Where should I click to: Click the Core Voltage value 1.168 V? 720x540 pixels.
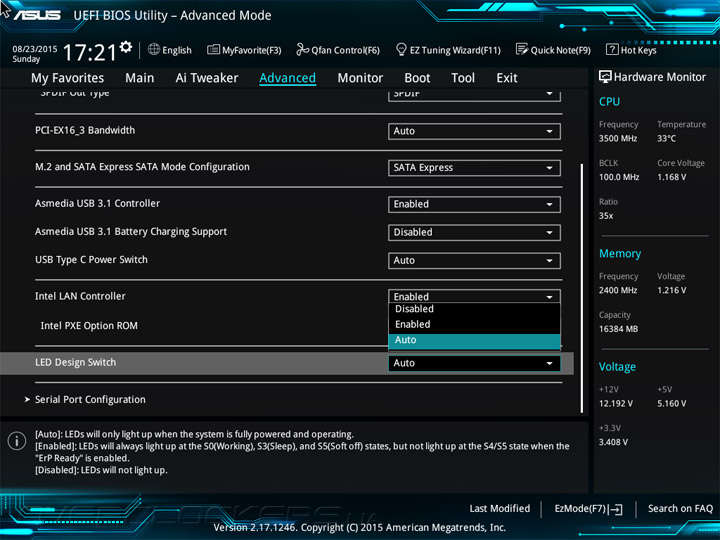click(672, 177)
